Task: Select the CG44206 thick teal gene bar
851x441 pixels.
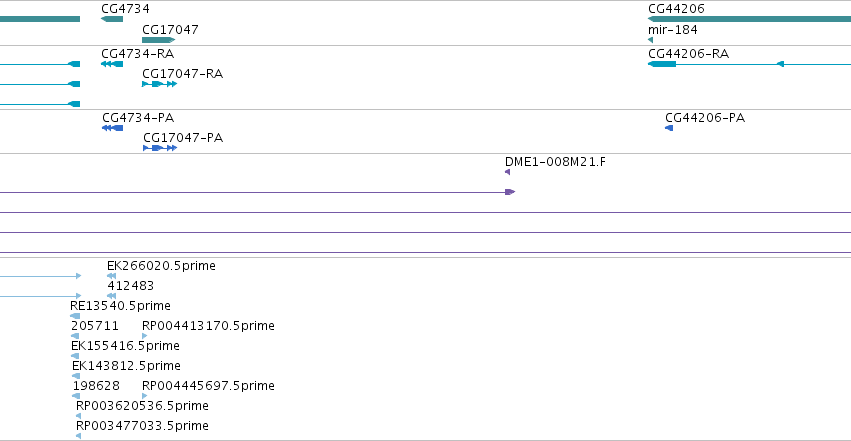Action: [750, 19]
